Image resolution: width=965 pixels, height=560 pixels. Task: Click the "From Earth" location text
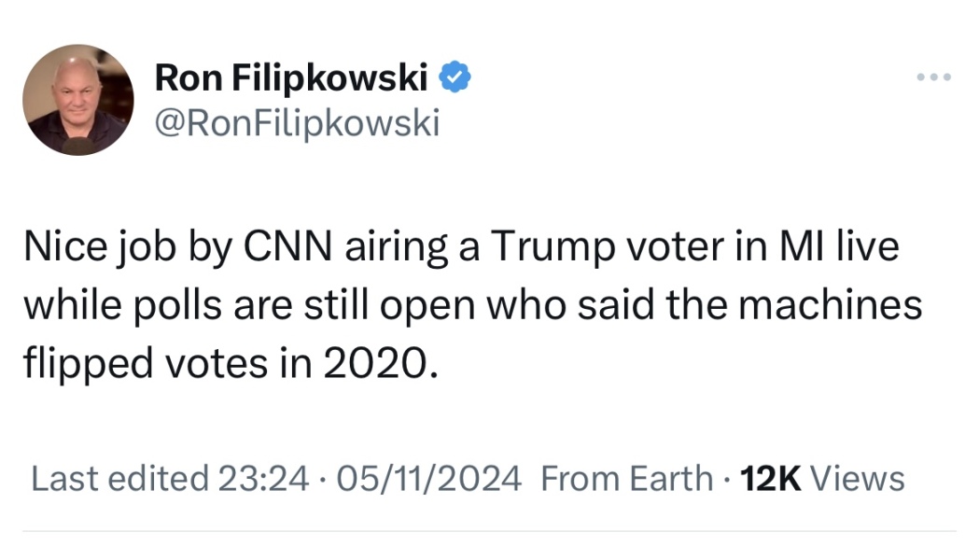tap(626, 479)
